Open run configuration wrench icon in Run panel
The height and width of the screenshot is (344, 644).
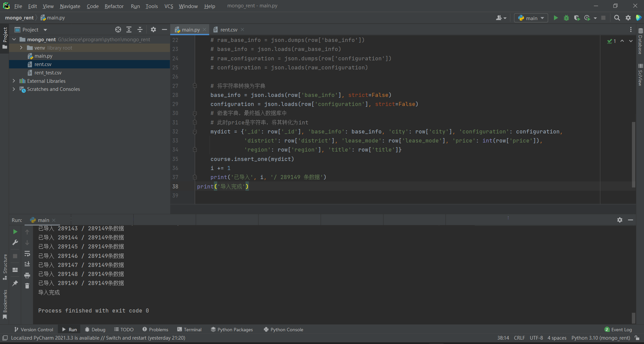tap(15, 242)
